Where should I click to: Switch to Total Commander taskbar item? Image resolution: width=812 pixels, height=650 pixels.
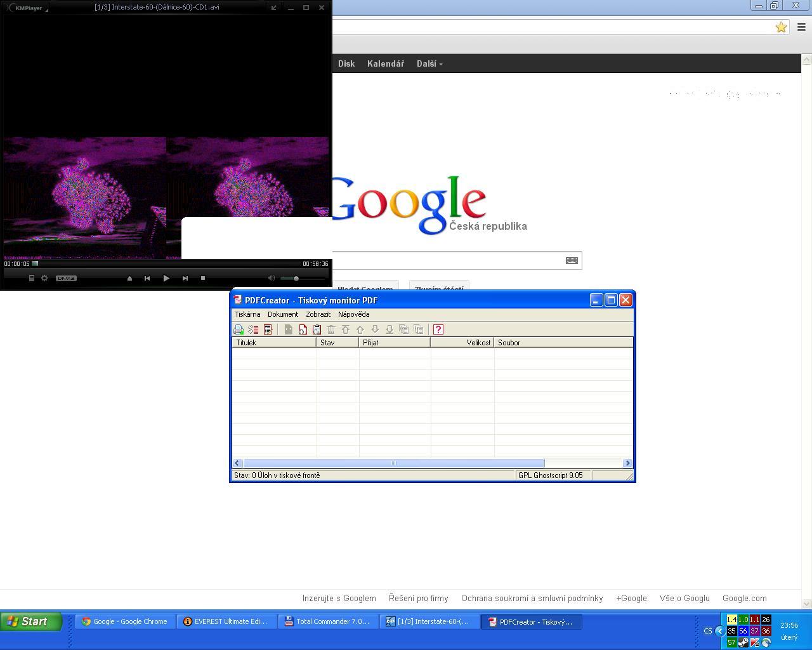[328, 621]
